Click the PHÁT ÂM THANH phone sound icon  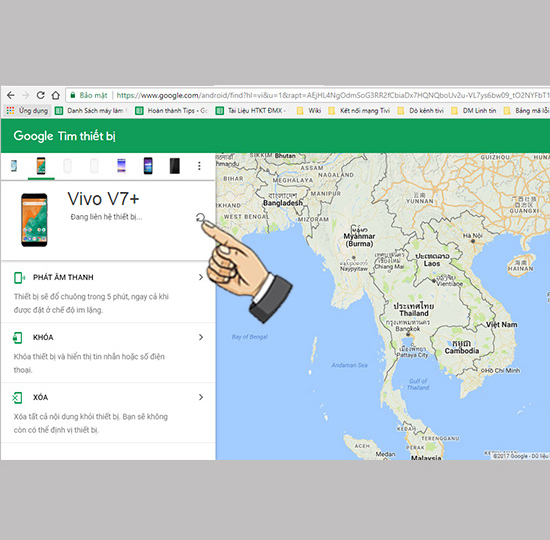pos(19,278)
